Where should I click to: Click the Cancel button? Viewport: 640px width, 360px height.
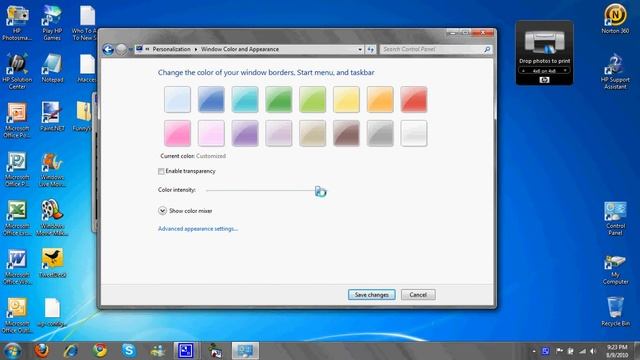click(418, 295)
